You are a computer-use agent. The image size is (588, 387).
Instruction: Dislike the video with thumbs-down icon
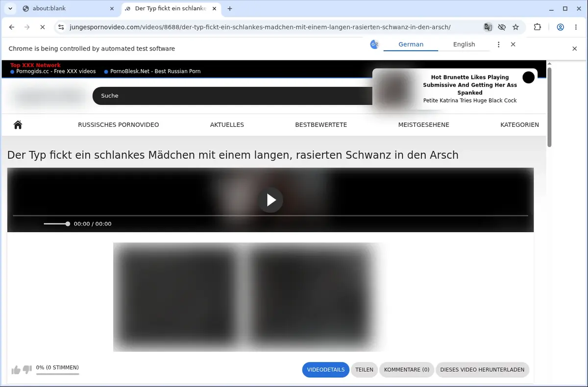27,370
